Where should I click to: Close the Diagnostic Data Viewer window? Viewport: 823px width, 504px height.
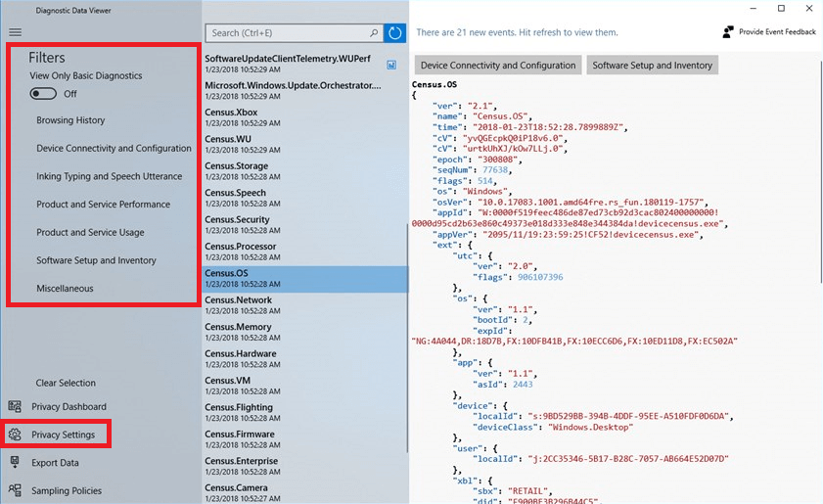click(809, 9)
